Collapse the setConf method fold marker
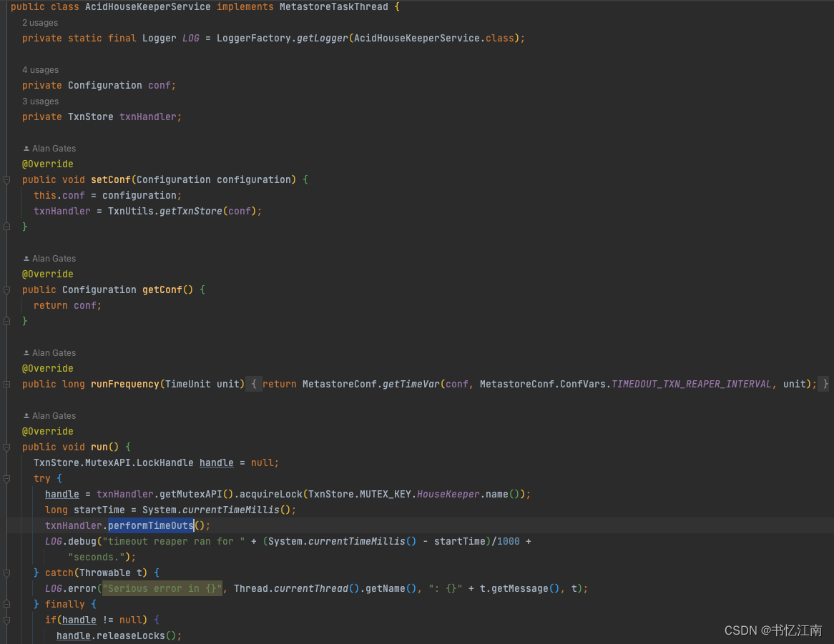 pyautogui.click(x=7, y=180)
